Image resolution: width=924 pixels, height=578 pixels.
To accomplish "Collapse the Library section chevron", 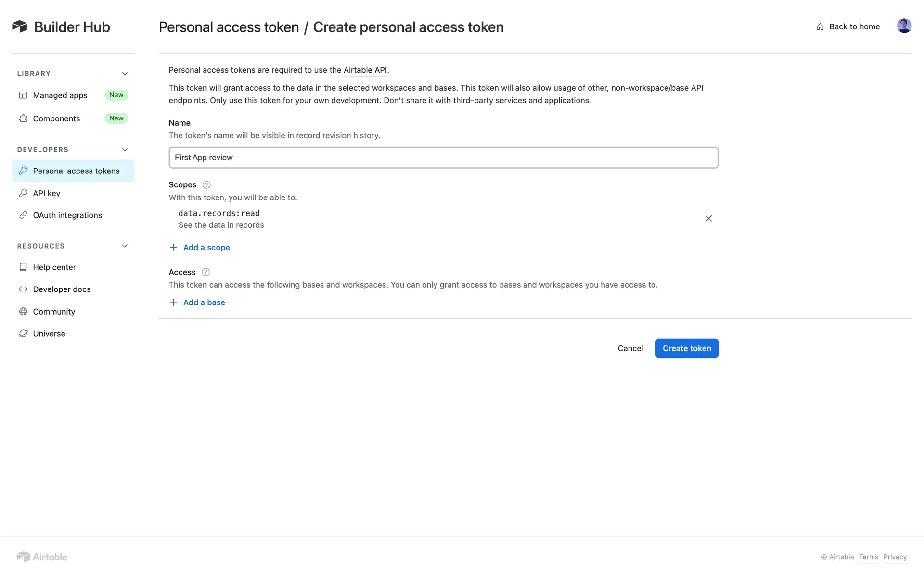I will (x=125, y=74).
